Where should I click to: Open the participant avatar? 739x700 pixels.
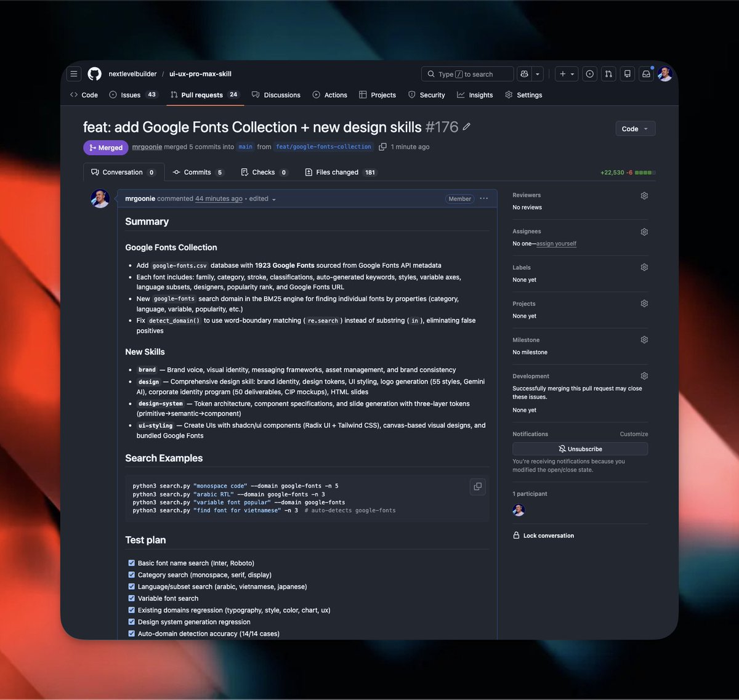click(x=519, y=510)
